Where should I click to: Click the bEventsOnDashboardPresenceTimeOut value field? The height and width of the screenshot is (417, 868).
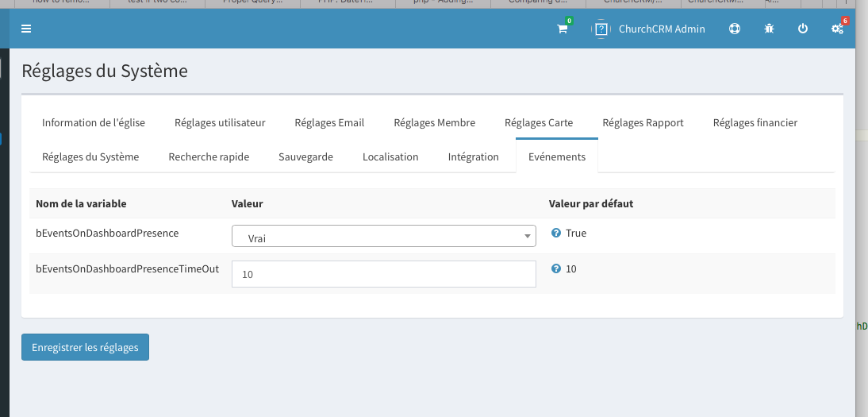[384, 274]
